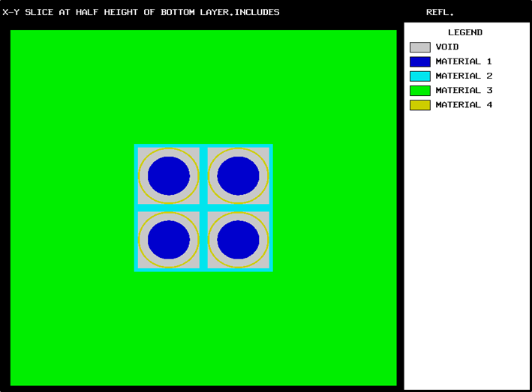Image resolution: width=532 pixels, height=392 pixels.
Task: Click the cyan horizontal divider between cell rows
Action: pos(169,208)
